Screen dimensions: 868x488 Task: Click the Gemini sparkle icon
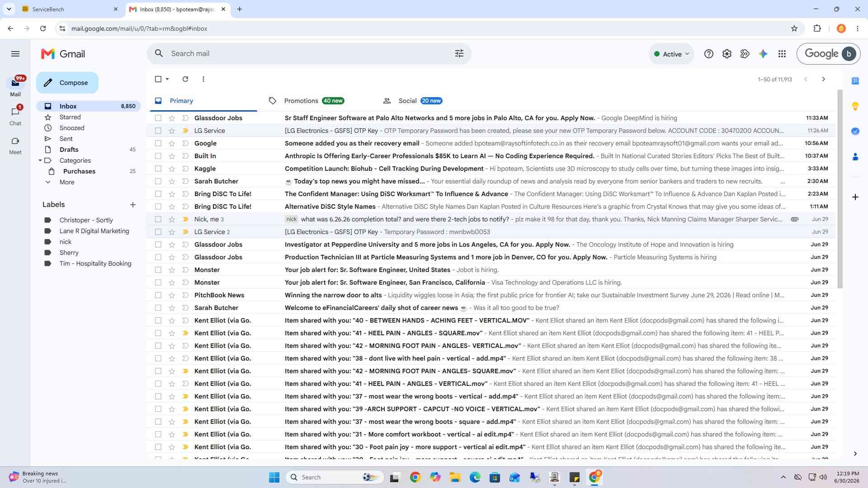763,54
